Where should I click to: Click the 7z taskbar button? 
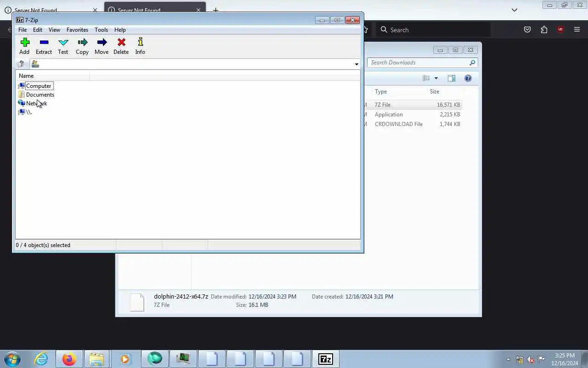point(326,359)
